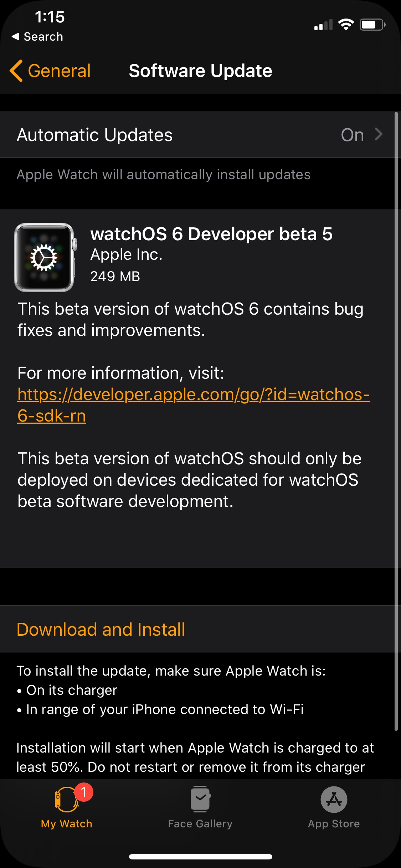The width and height of the screenshot is (401, 868).
Task: Tap the red notification badge
Action: click(x=84, y=792)
